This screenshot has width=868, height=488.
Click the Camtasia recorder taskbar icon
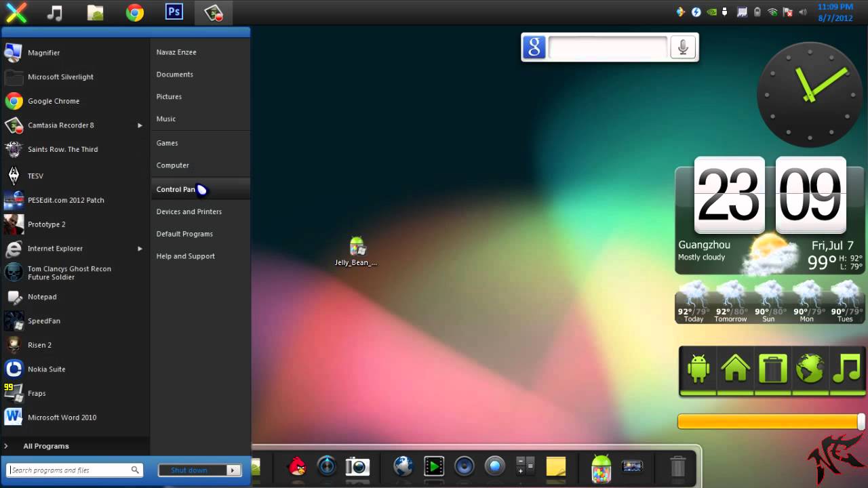(214, 12)
